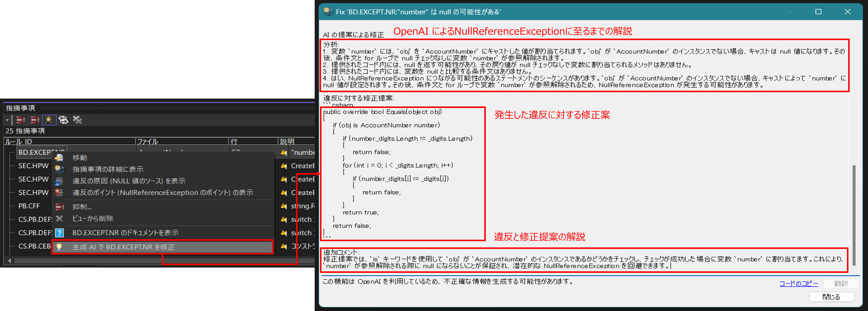Sort by the 行 column header
This screenshot has height=311, width=868.
point(253,142)
